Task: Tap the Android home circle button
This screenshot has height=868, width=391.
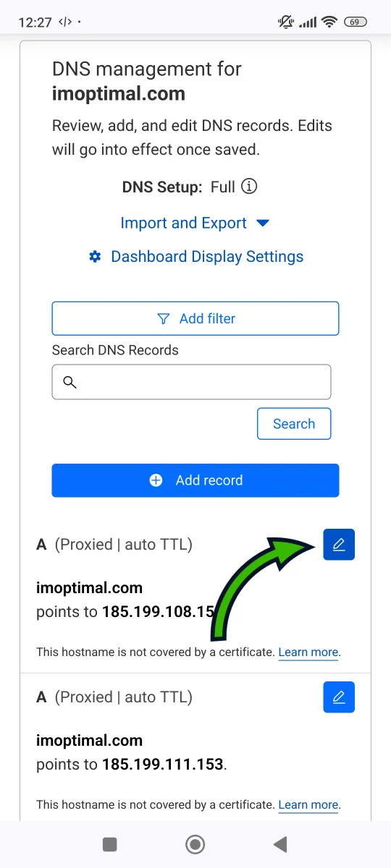Action: click(195, 844)
